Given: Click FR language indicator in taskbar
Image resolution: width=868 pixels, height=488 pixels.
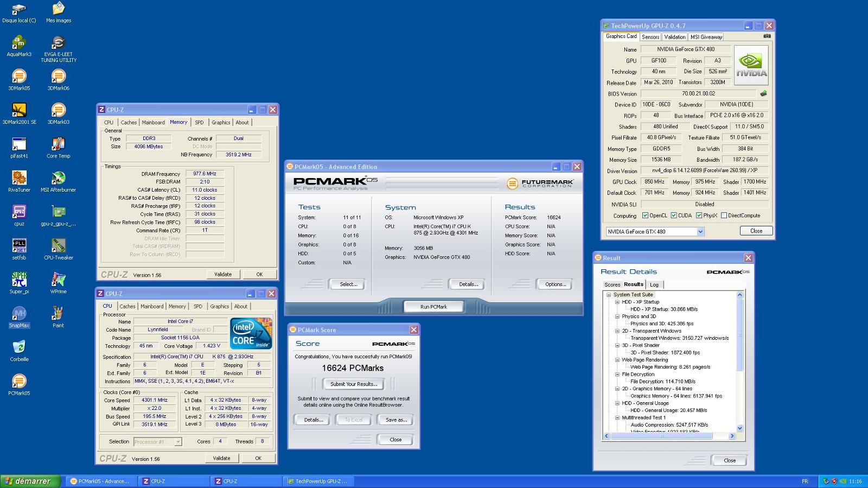Looking at the screenshot, I should coord(805,481).
